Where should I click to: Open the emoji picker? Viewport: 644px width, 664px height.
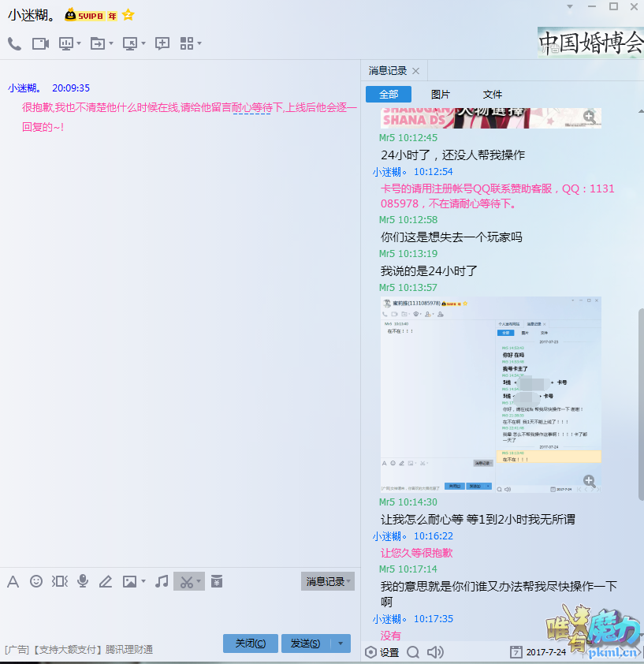point(36,581)
